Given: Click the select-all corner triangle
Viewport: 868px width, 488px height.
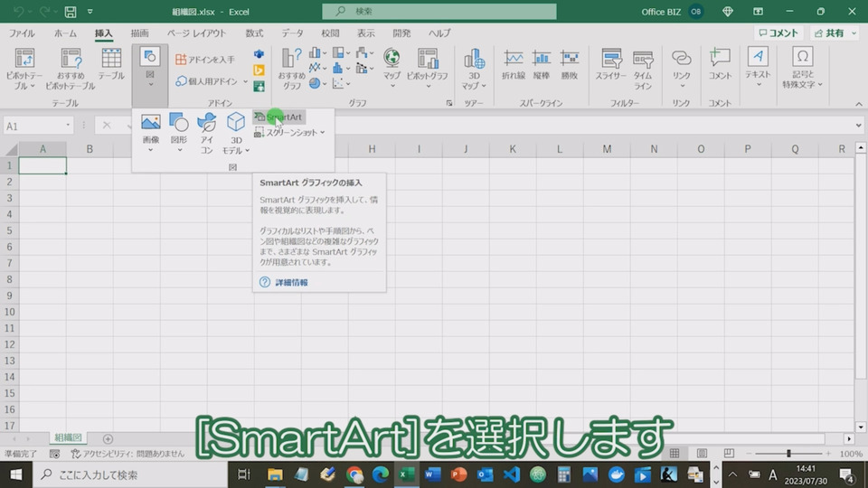Looking at the screenshot, I should point(11,149).
